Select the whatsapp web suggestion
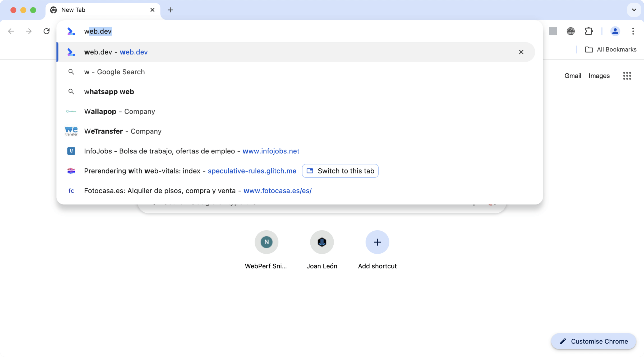 [109, 92]
